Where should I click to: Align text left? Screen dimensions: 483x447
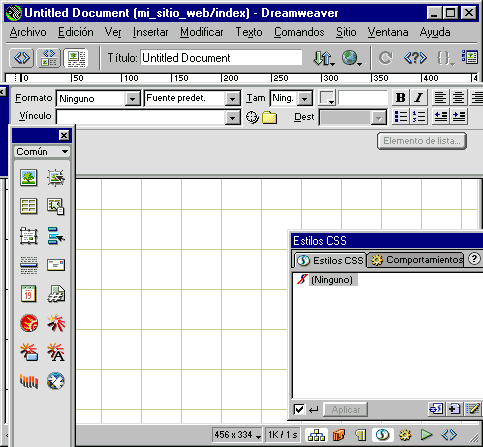(440, 98)
